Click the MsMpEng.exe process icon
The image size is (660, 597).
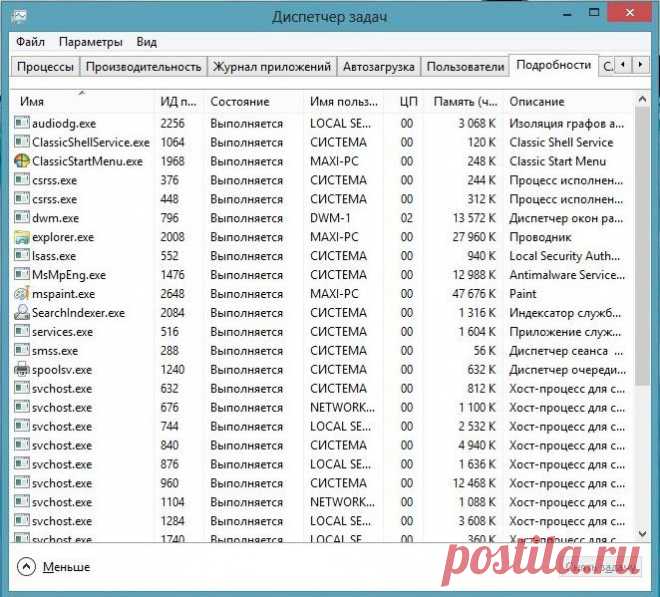[21, 275]
